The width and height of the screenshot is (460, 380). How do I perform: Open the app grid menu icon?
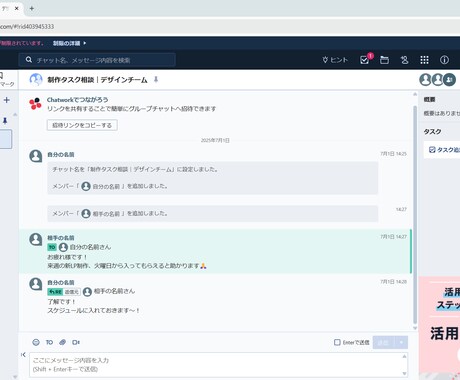coord(424,60)
